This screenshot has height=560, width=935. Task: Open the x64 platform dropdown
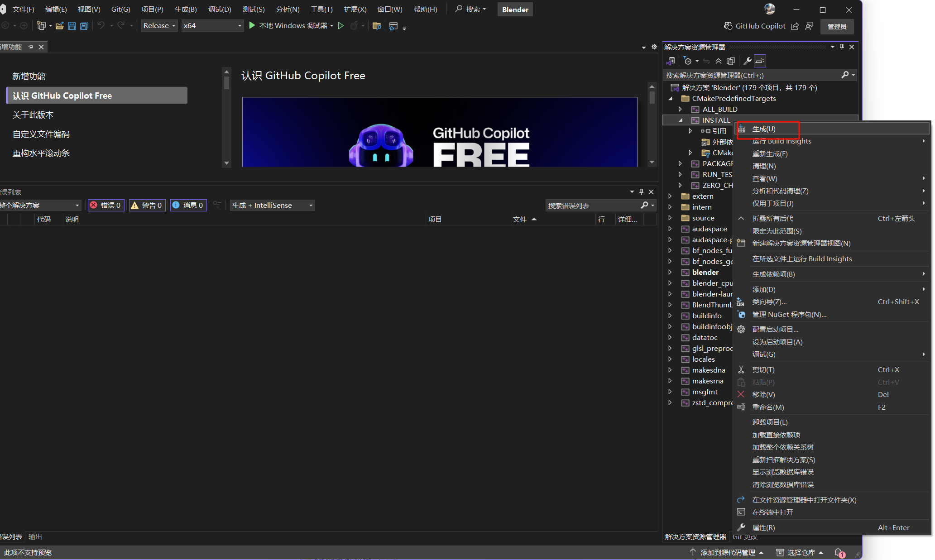[x=212, y=26]
